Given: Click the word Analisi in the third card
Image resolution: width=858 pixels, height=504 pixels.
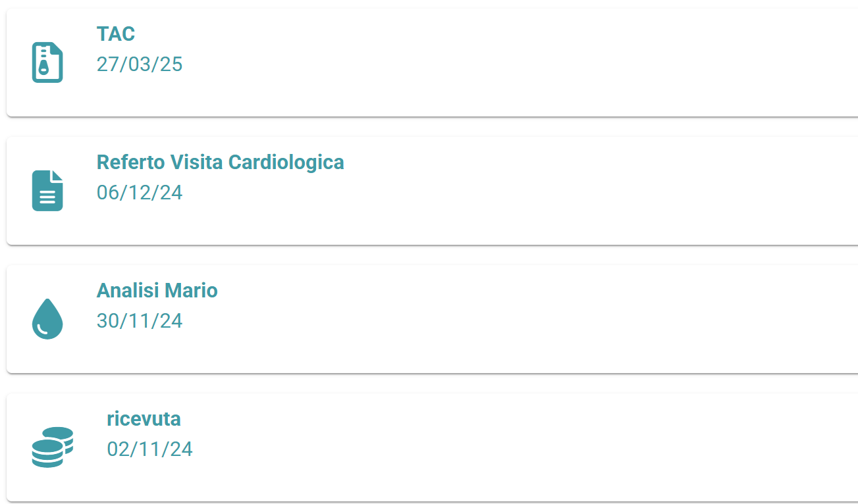Looking at the screenshot, I should coord(128,290).
